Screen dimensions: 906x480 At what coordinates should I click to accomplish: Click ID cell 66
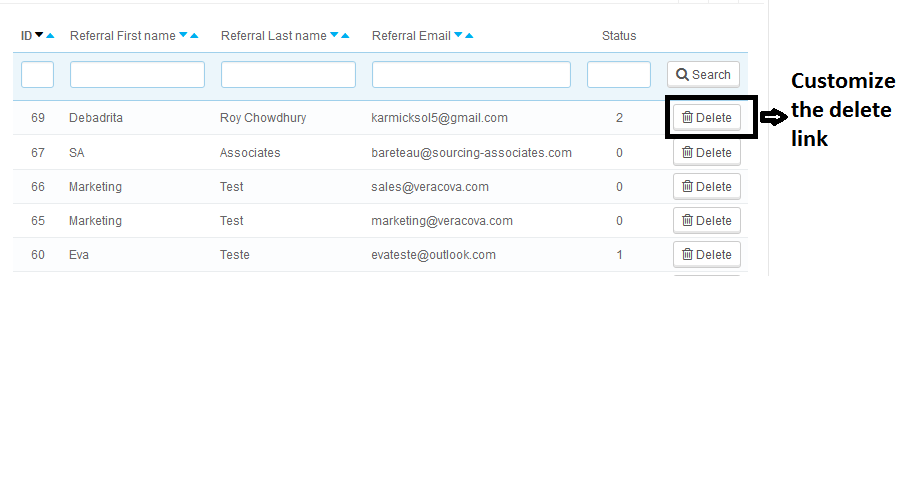pyautogui.click(x=38, y=187)
